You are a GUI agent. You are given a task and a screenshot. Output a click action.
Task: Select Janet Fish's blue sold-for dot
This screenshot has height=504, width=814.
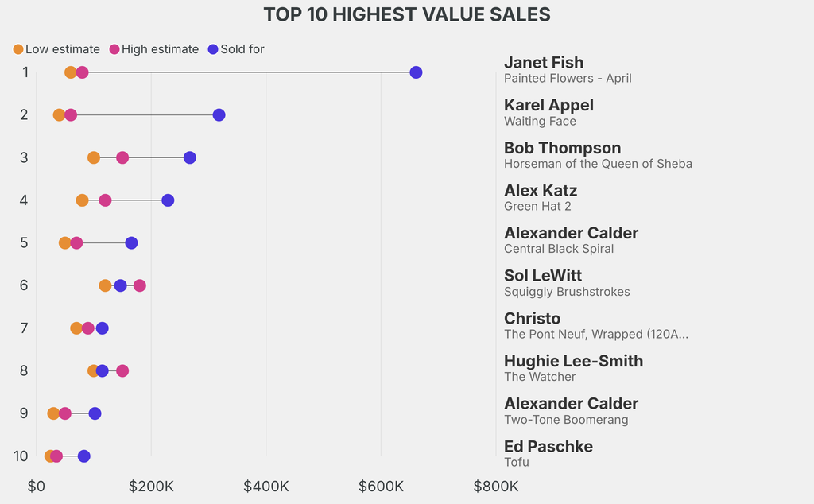[416, 72]
